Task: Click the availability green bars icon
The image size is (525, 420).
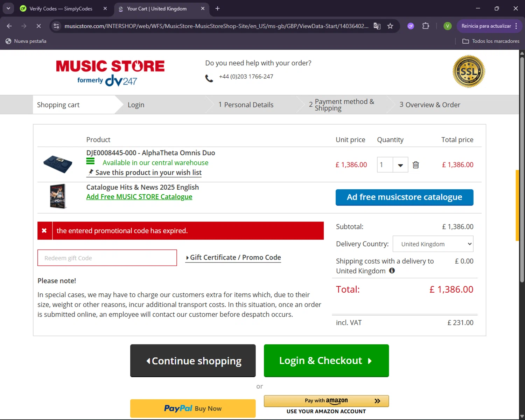Action: click(x=90, y=161)
